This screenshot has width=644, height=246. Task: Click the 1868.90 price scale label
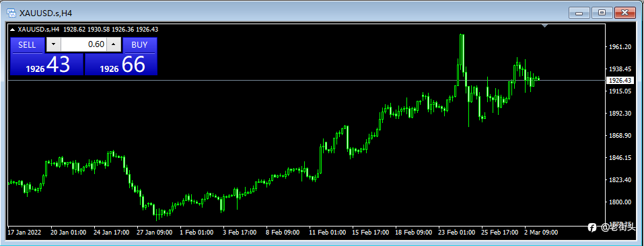(620, 135)
